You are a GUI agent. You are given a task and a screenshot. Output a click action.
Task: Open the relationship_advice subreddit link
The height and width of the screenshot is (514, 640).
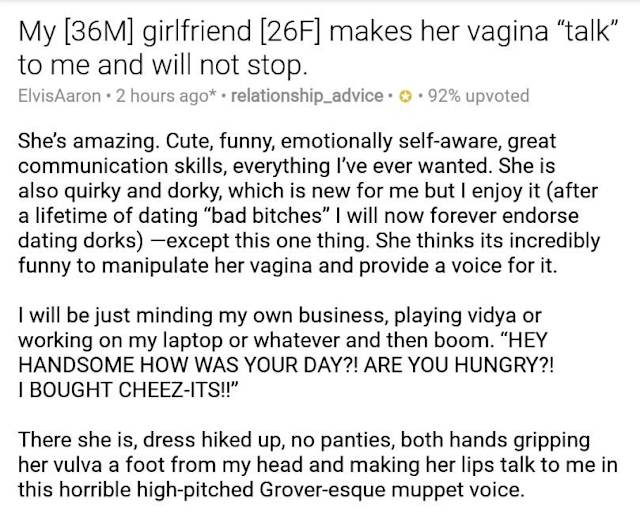pyautogui.click(x=307, y=96)
